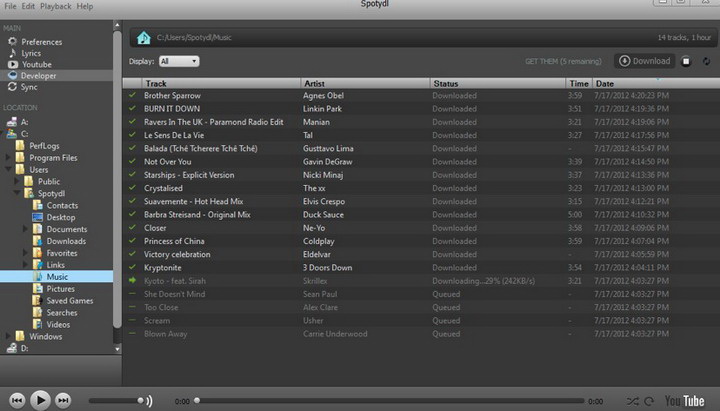720x411 pixels.
Task: Open the Help menu
Action: coord(84,6)
